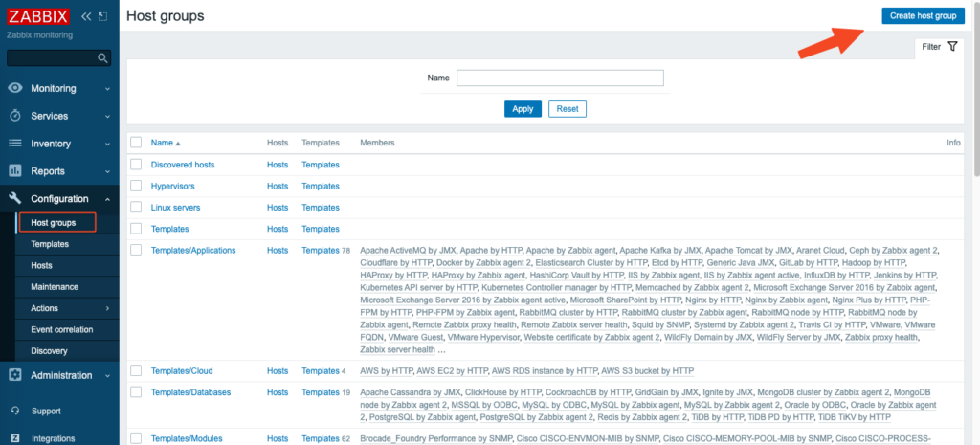Click the Apply filter button
Image resolution: width=980 pixels, height=445 pixels.
point(523,109)
